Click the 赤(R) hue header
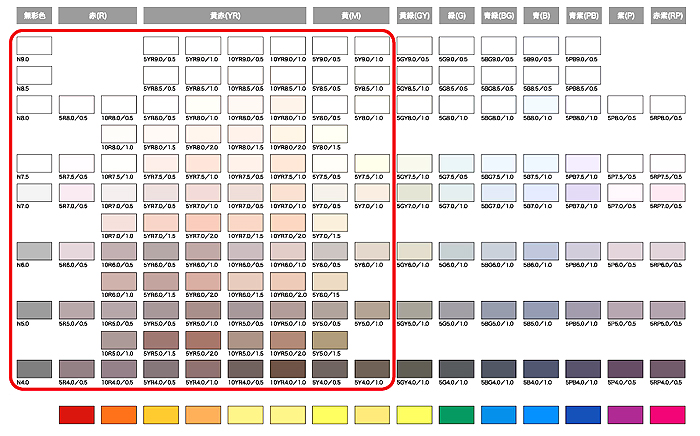The image size is (700, 436). 96,16
